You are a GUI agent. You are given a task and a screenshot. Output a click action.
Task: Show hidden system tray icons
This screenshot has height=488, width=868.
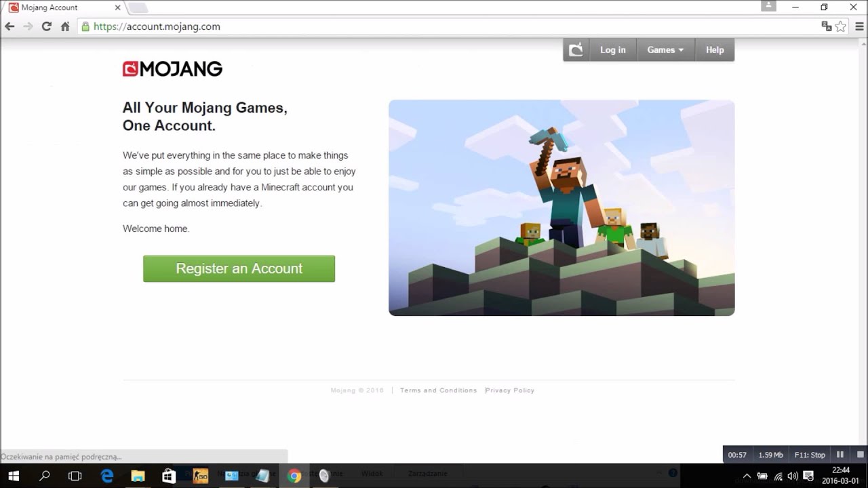(747, 476)
